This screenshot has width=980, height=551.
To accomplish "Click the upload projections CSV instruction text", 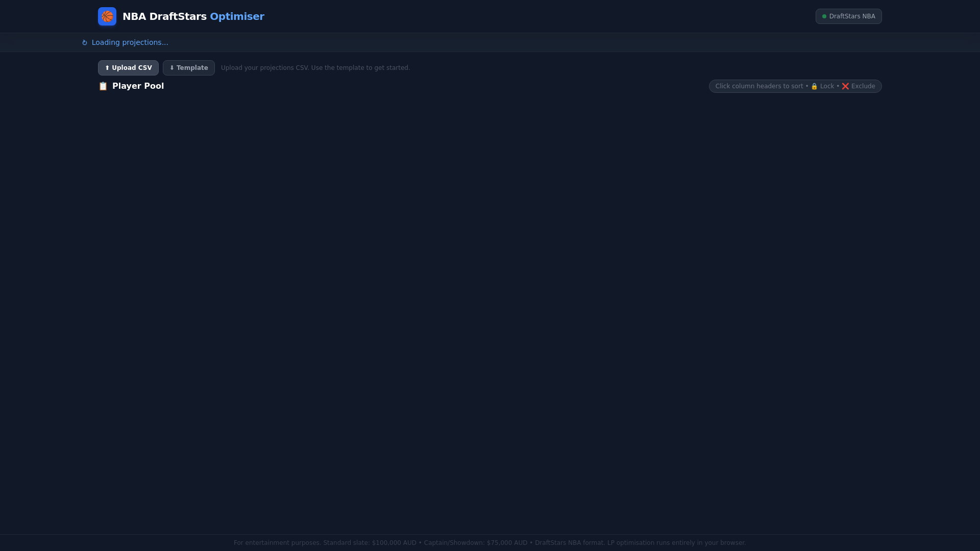I will pyautogui.click(x=315, y=68).
